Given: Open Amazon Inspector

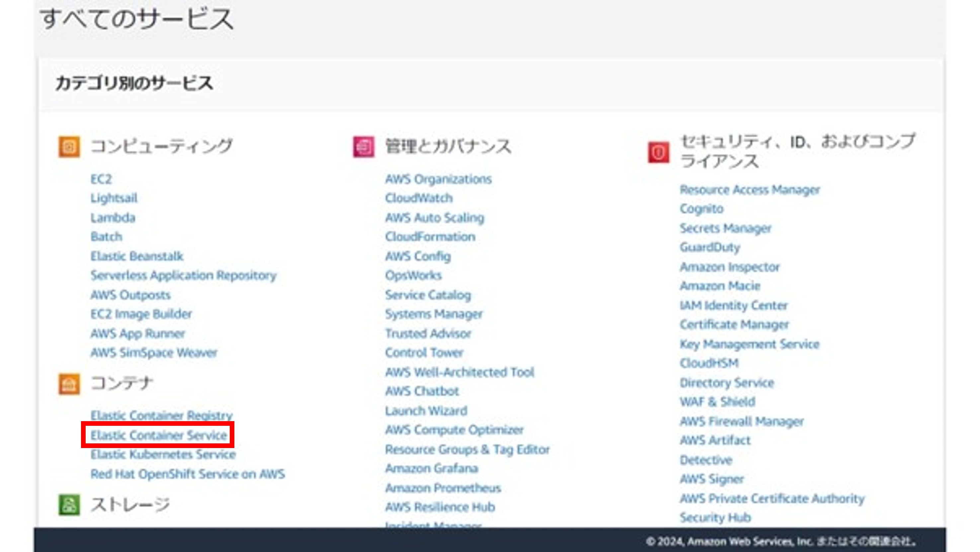Looking at the screenshot, I should click(x=730, y=267).
